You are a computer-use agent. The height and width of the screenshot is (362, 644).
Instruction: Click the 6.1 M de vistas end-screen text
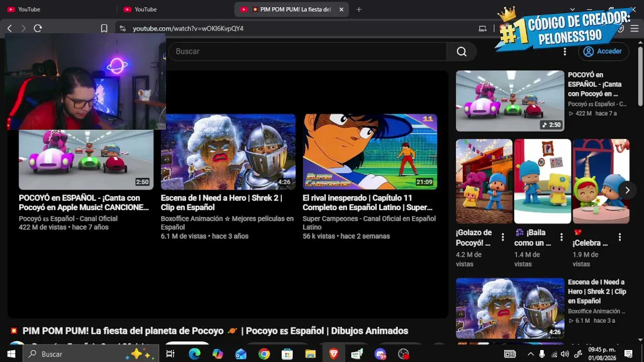[x=183, y=236]
